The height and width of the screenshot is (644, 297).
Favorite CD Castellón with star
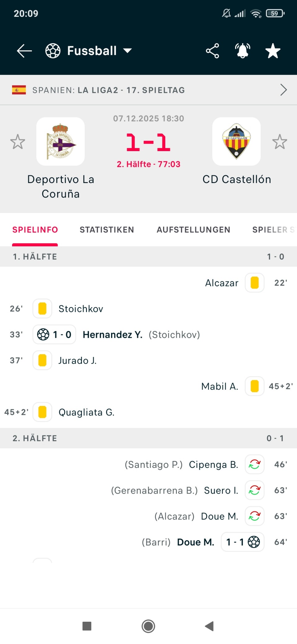pyautogui.click(x=280, y=142)
